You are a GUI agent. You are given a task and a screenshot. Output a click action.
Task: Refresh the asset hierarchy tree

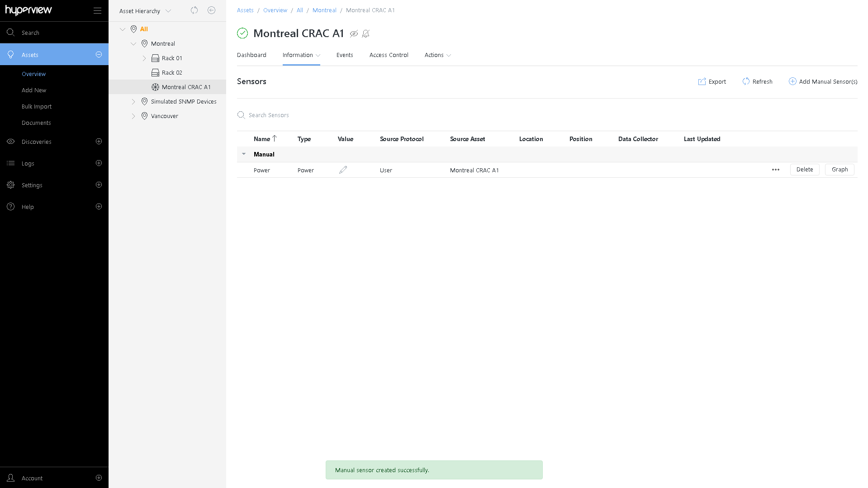point(194,10)
